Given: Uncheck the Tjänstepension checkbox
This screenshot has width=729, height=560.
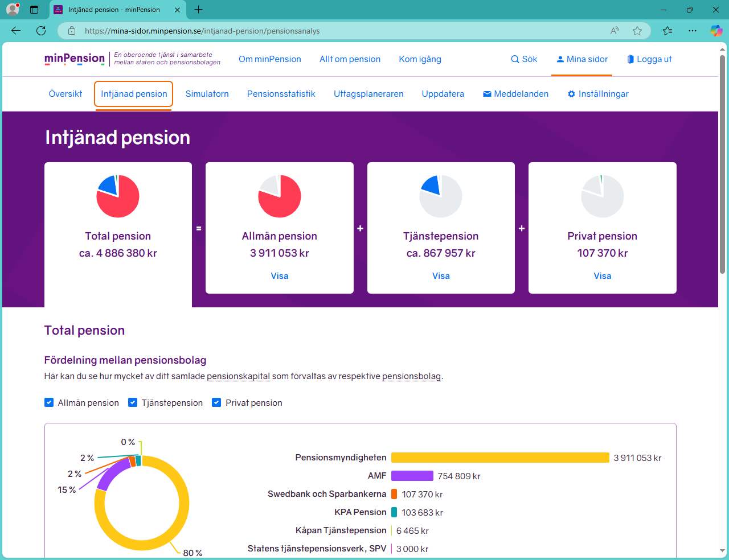Looking at the screenshot, I should click(x=133, y=402).
